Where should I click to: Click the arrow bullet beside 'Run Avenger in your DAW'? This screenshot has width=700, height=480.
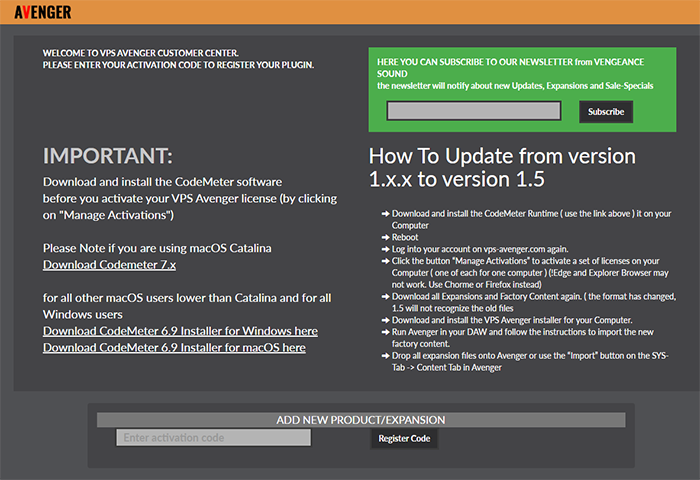(386, 332)
